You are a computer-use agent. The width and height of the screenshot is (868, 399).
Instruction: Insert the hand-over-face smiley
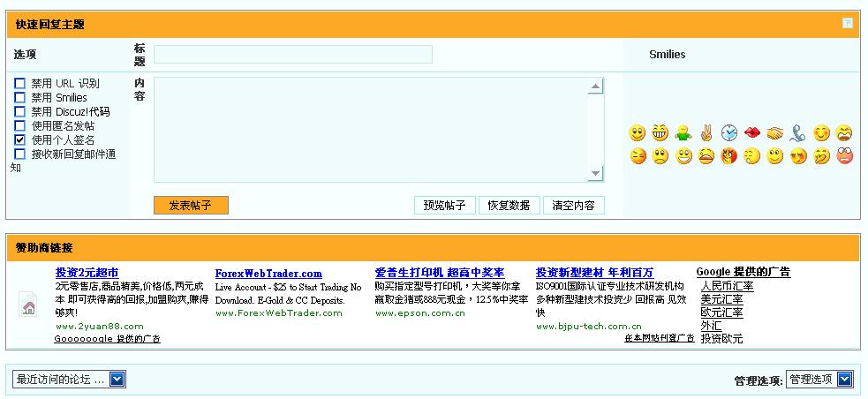[821, 156]
